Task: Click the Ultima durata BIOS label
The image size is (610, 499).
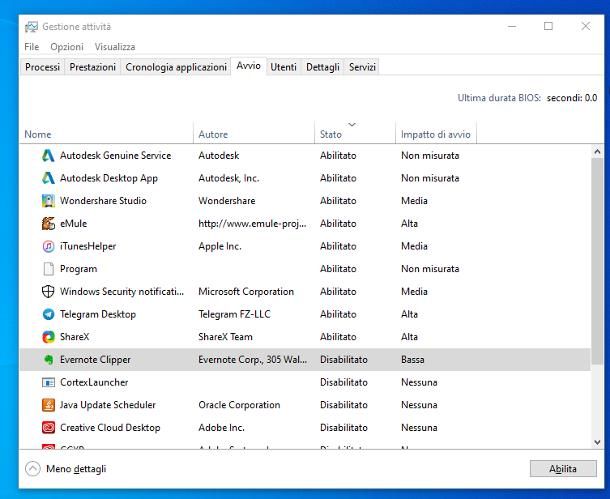Action: pyautogui.click(x=499, y=98)
